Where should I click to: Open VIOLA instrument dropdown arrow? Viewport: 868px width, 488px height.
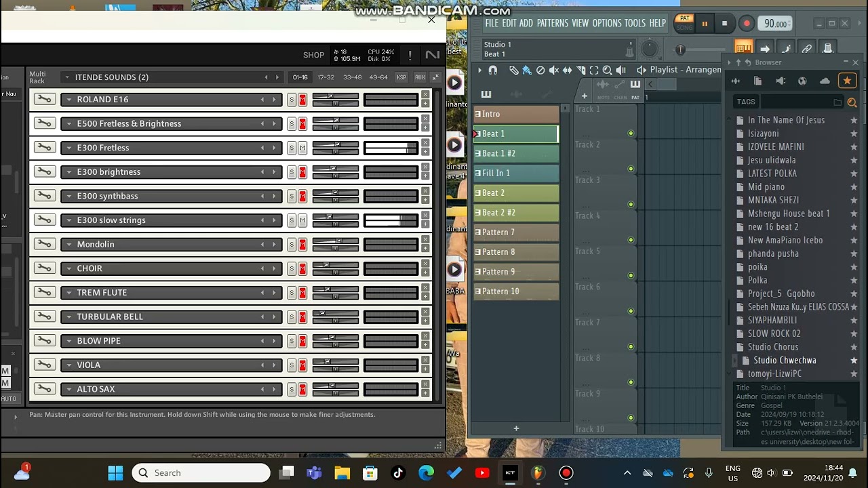click(x=68, y=365)
